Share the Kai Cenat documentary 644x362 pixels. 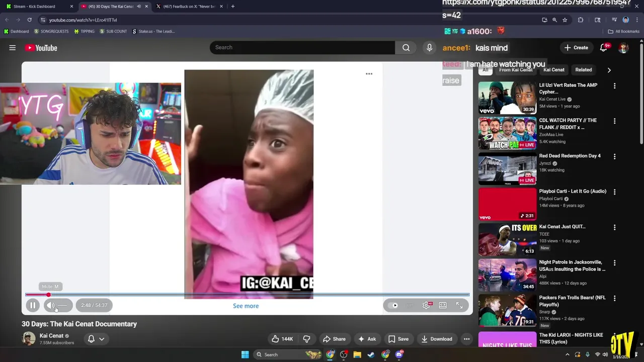pos(334,339)
